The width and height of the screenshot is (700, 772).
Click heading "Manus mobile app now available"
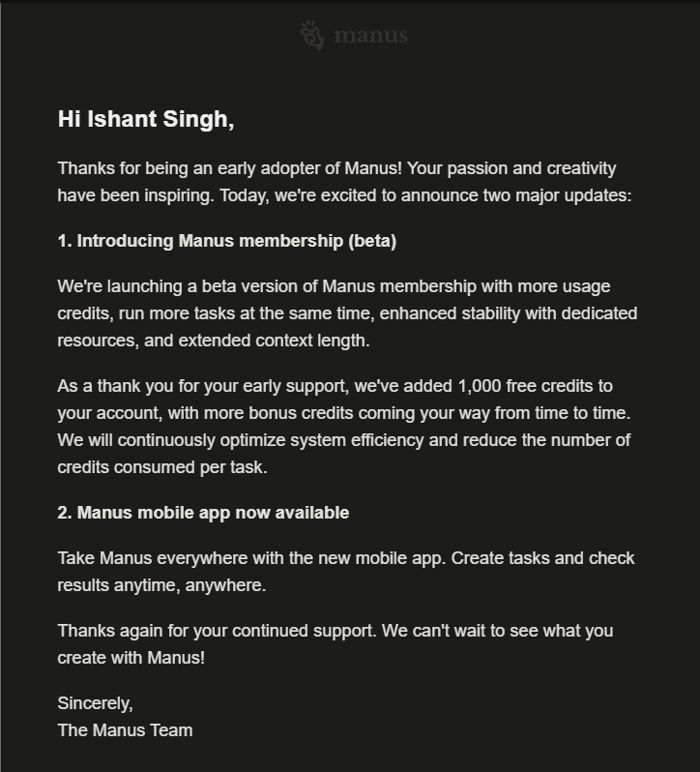(213, 513)
